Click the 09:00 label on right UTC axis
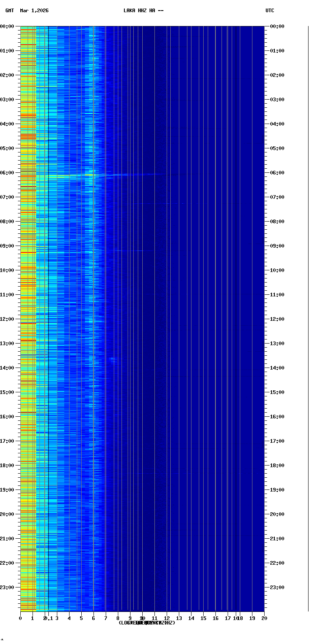Image resolution: width=326 pixels, height=644 pixels. pyautogui.click(x=277, y=246)
